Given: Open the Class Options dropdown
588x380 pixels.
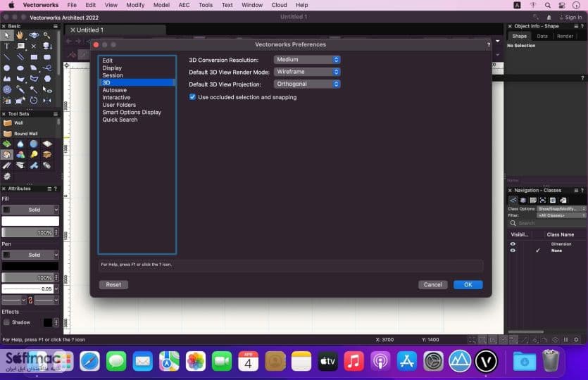Looking at the screenshot, I should point(561,209).
